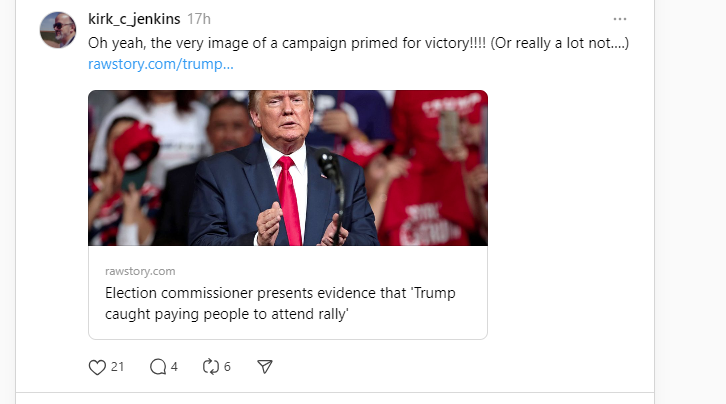
Task: Click the microphone in the preview photo
Action: coord(328,165)
